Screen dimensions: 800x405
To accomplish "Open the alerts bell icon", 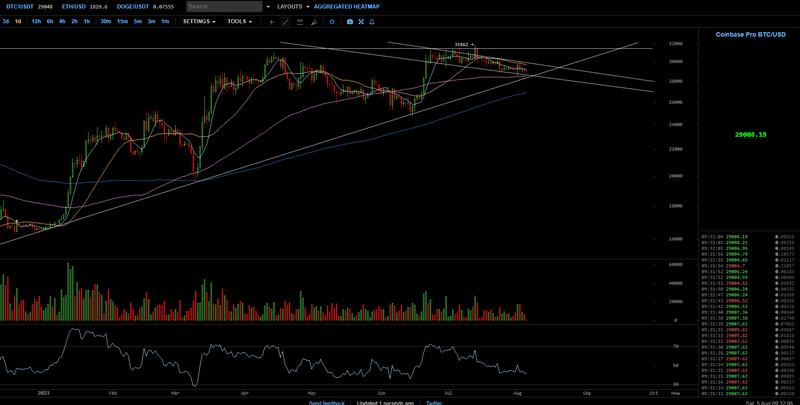I will point(372,22).
